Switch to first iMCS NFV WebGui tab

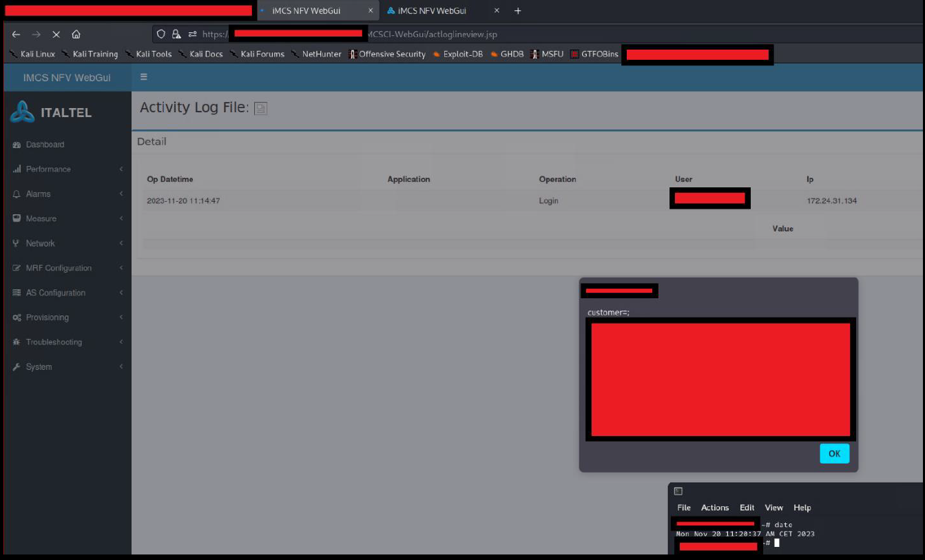click(318, 11)
